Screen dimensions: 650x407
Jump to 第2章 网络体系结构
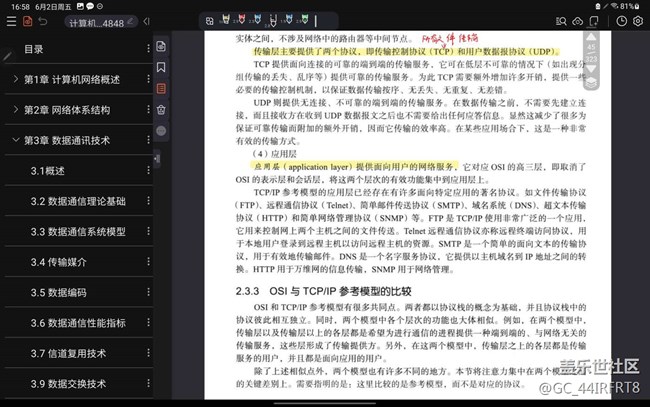67,110
